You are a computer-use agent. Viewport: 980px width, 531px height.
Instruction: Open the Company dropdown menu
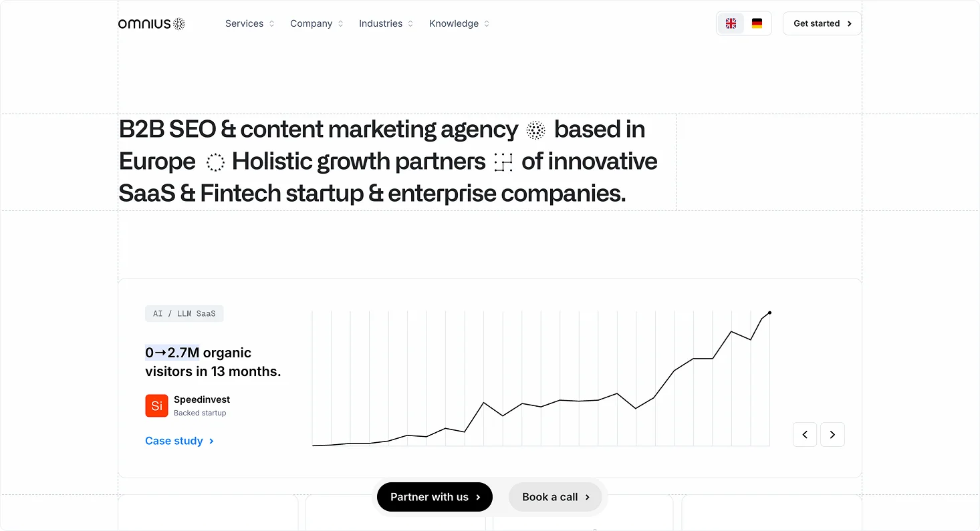(x=316, y=23)
